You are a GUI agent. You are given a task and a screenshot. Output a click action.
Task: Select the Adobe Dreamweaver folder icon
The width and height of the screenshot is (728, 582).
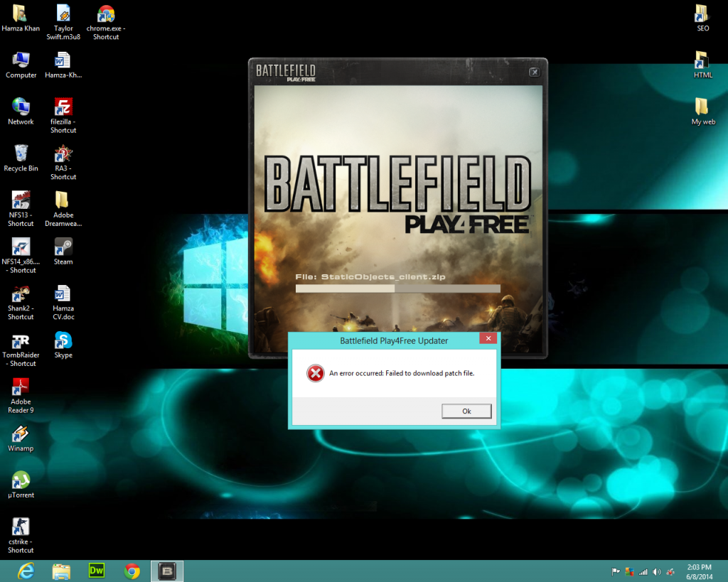[x=63, y=209]
